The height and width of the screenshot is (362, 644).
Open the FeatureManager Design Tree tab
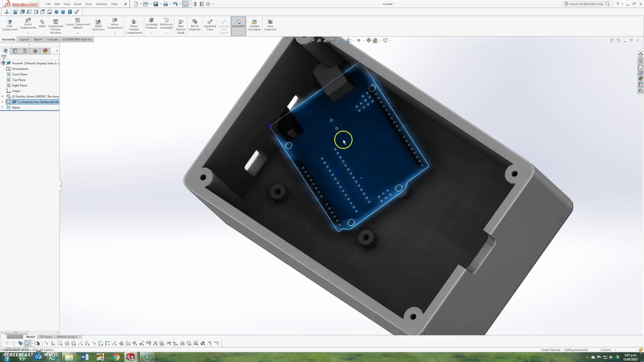point(5,51)
